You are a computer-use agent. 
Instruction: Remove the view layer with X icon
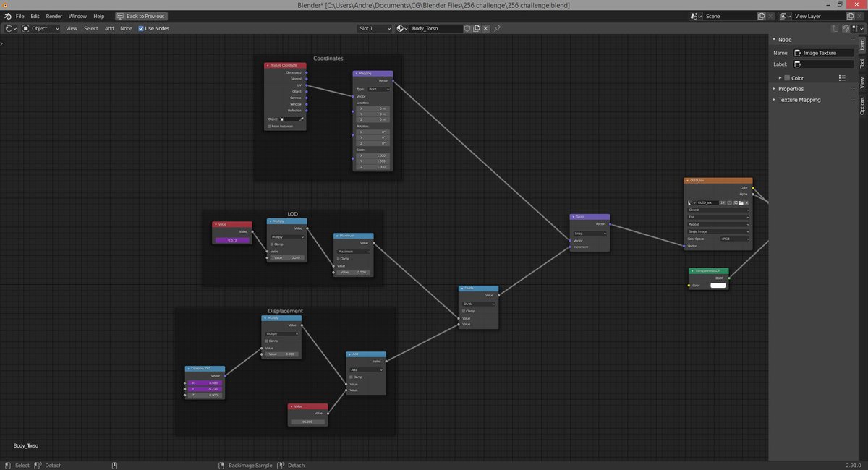coord(859,16)
